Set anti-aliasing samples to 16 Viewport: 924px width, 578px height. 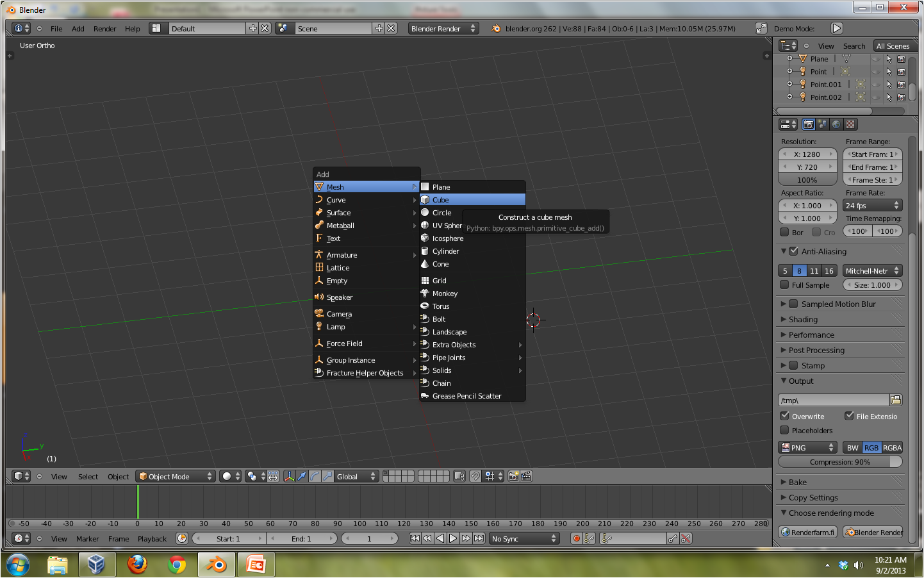(829, 270)
